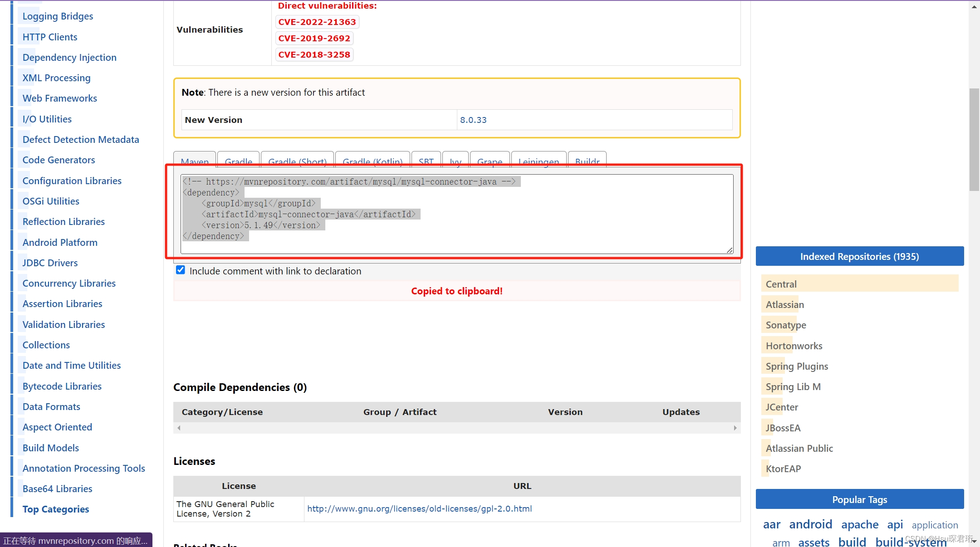
Task: Open the Hortonworks repository
Action: (x=794, y=346)
